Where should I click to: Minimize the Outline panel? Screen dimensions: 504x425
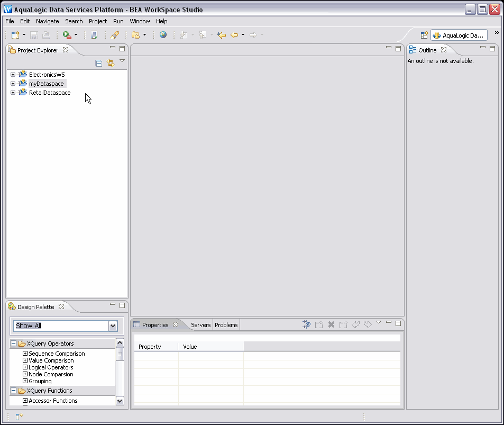483,47
